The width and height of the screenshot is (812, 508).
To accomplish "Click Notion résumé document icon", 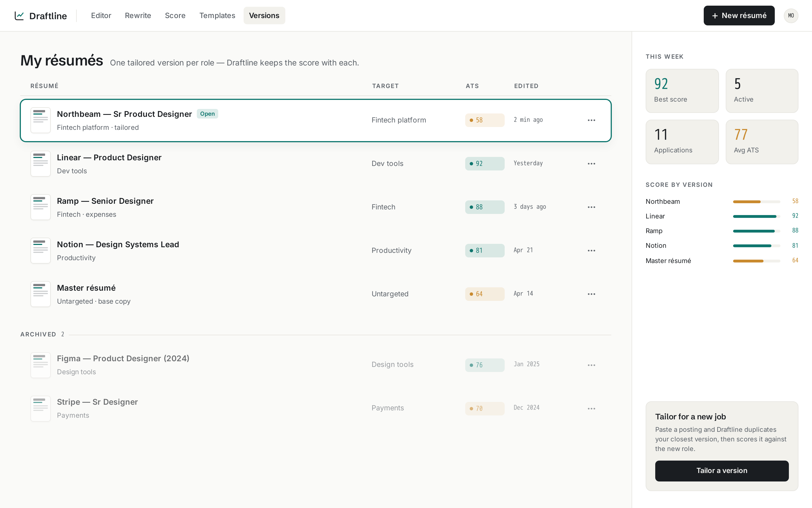I will click(41, 251).
